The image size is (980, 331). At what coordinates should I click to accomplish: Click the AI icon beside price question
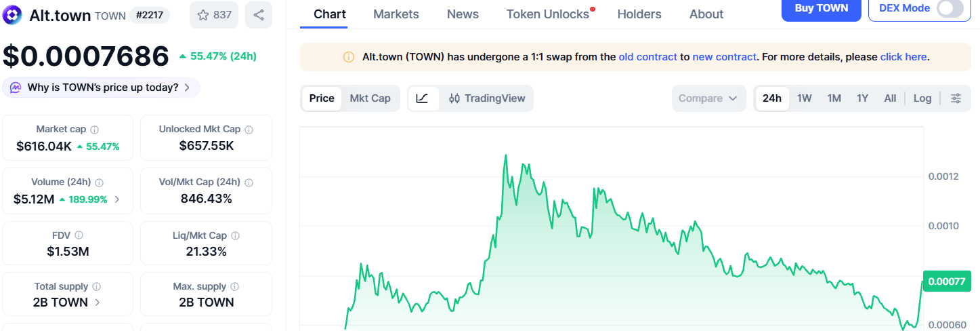tap(14, 87)
